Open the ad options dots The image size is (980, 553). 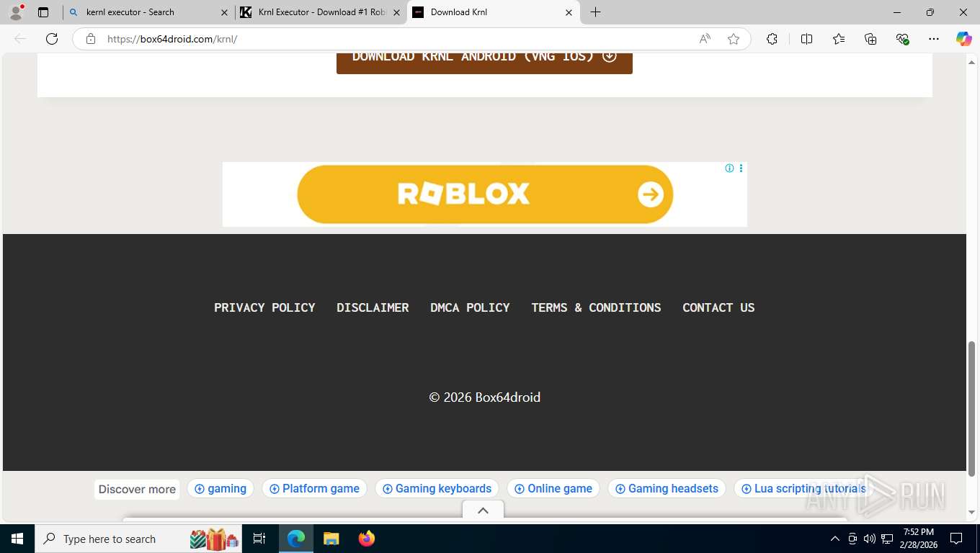coord(741,168)
